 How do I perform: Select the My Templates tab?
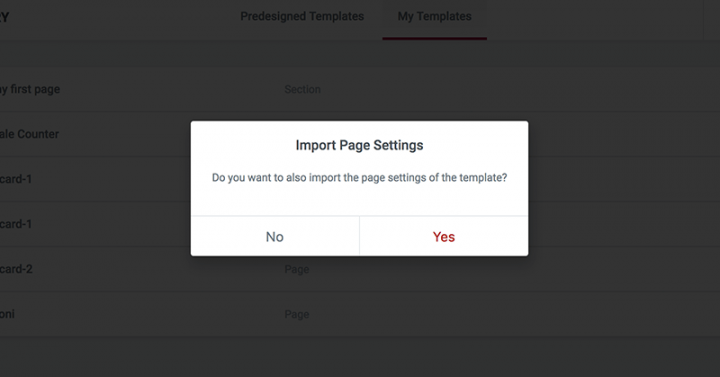[434, 17]
